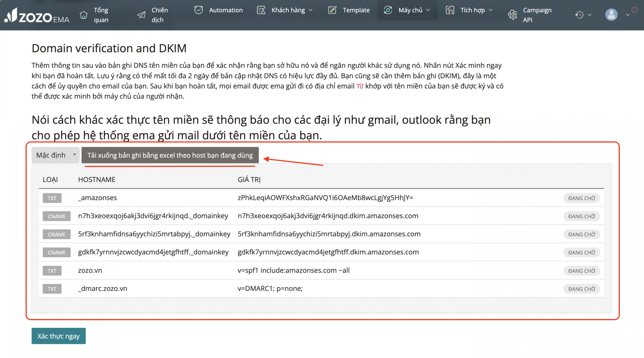Image resolution: width=644 pixels, height=358 pixels.
Task: Open the Template menu item
Action: [356, 10]
